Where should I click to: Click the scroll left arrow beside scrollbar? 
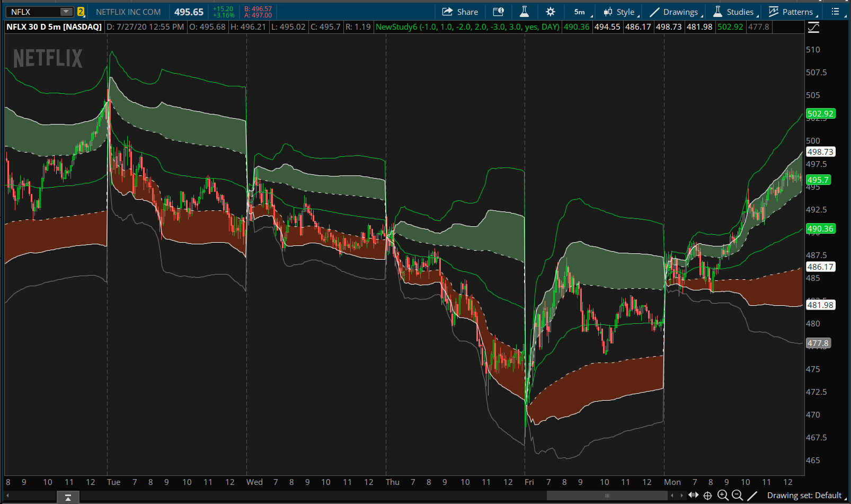(672, 496)
